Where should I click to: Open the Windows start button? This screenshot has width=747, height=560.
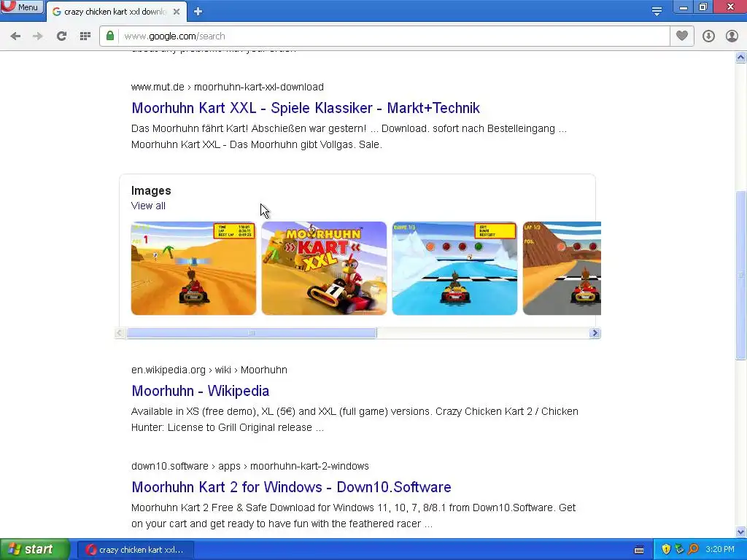point(35,550)
